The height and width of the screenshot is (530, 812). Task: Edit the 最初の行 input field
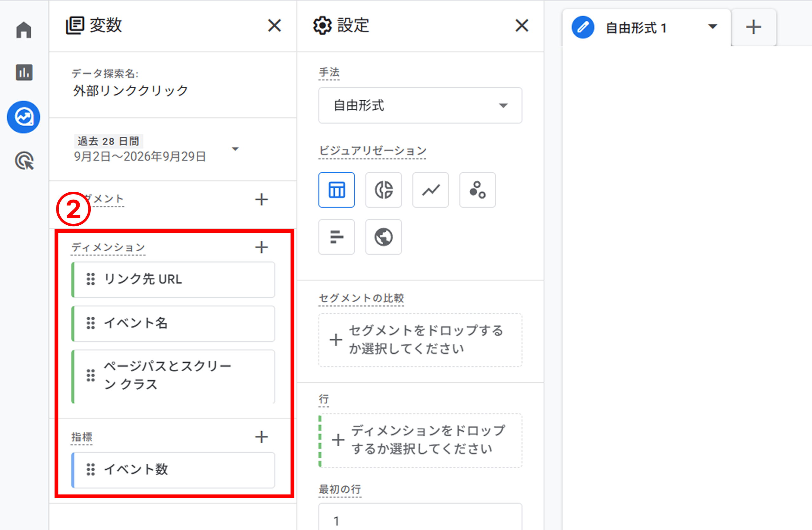pos(420,517)
